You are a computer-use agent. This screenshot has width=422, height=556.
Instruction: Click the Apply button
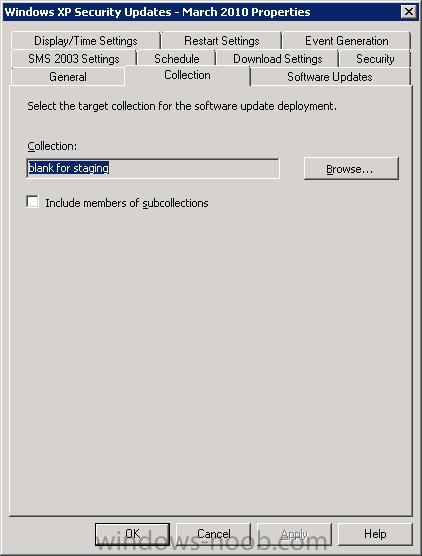tap(294, 534)
